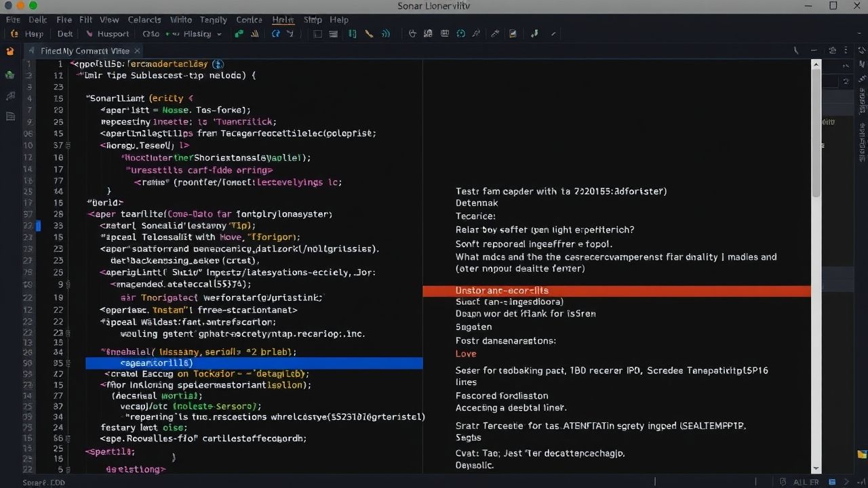Click the Delt toolbar button
The height and width of the screenshot is (488, 868).
[65, 34]
